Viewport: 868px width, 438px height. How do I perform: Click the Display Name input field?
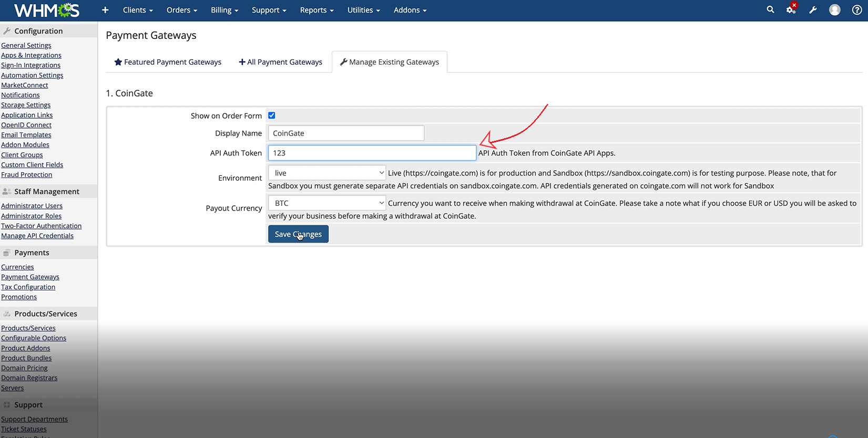pyautogui.click(x=346, y=133)
